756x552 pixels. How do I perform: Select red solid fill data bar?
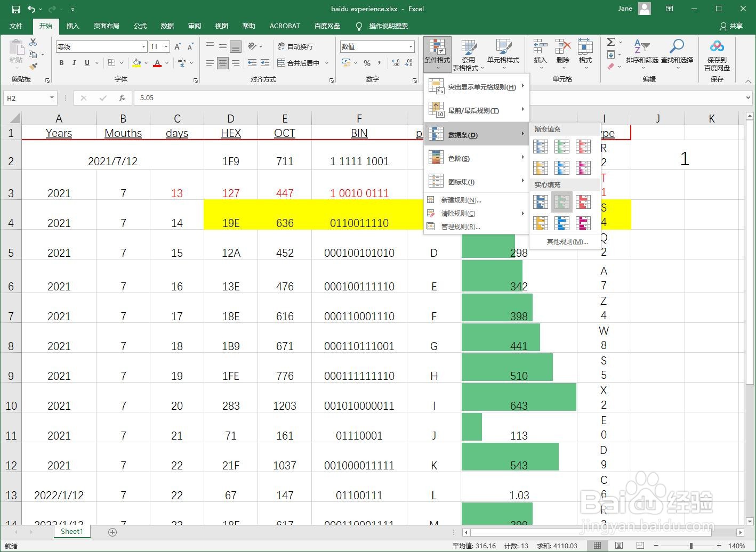tap(583, 202)
